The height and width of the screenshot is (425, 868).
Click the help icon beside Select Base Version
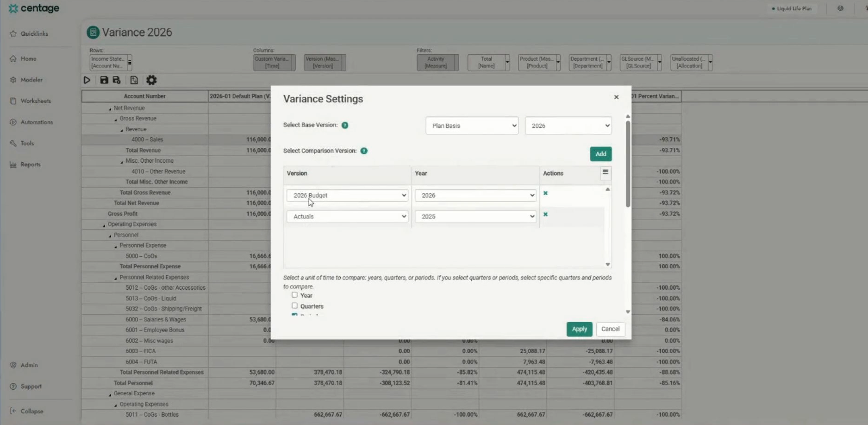pos(345,125)
